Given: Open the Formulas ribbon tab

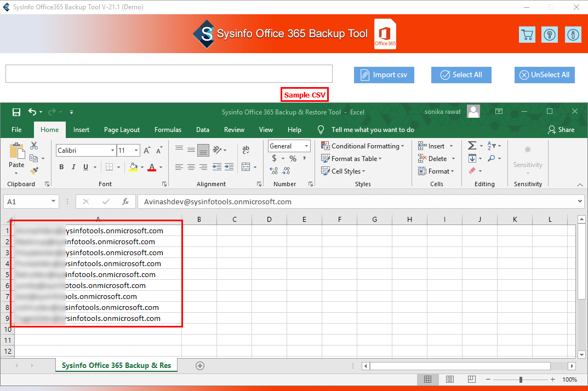Looking at the screenshot, I should point(168,130).
